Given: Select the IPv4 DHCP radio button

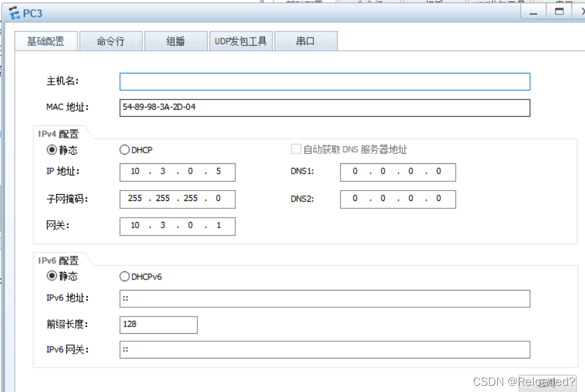Looking at the screenshot, I should tap(124, 150).
